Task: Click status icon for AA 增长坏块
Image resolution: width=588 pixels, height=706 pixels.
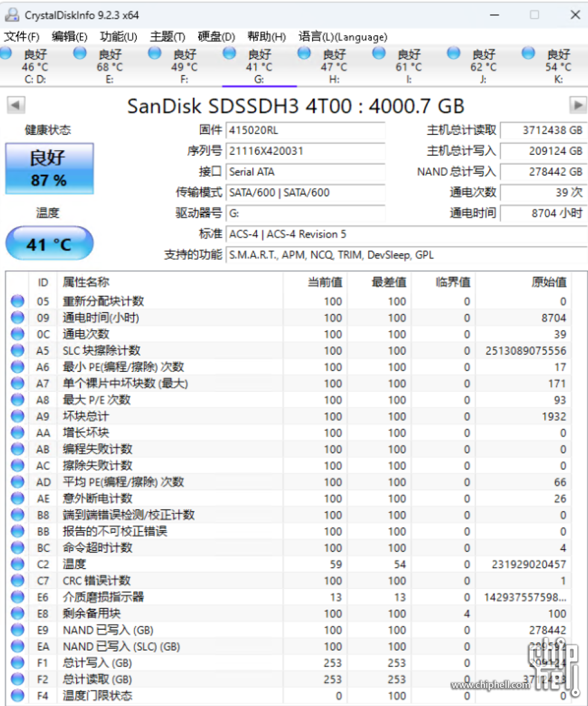Action: click(17, 432)
